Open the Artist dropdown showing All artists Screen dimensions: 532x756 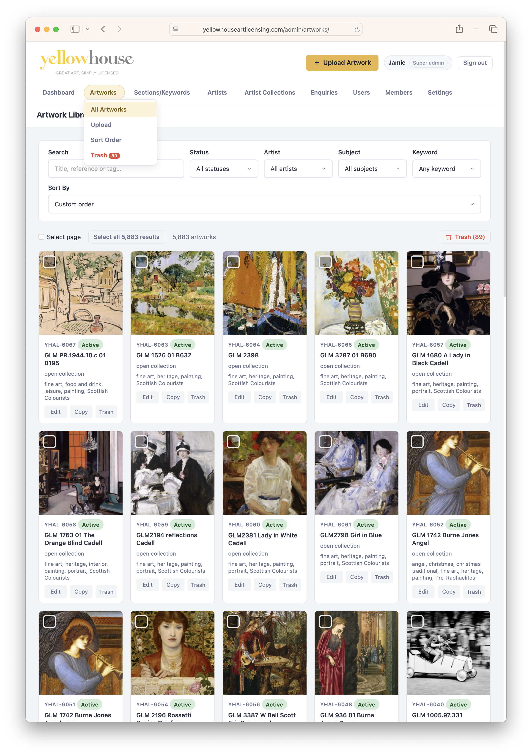pos(298,169)
